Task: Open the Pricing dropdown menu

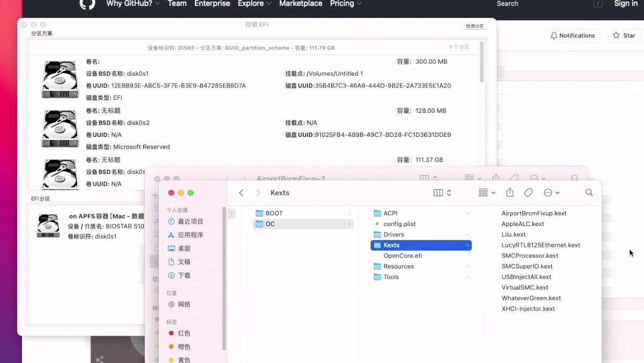Action: click(345, 4)
